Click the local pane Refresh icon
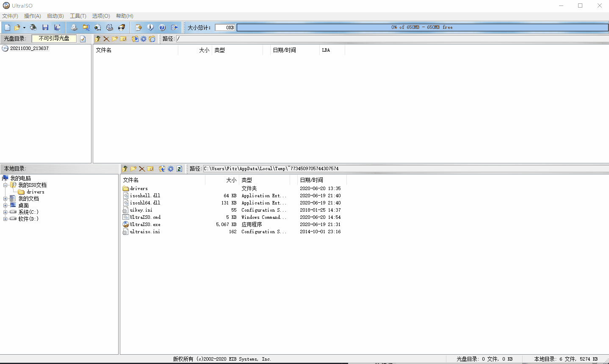This screenshot has height=364, width=609. coord(179,169)
